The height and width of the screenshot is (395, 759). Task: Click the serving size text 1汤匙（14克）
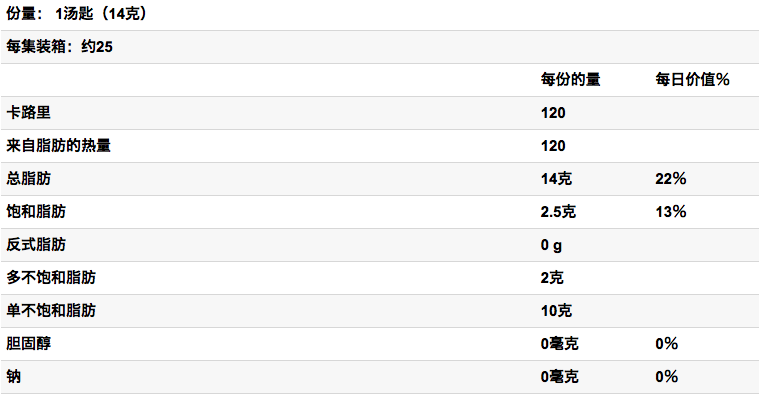tap(102, 14)
